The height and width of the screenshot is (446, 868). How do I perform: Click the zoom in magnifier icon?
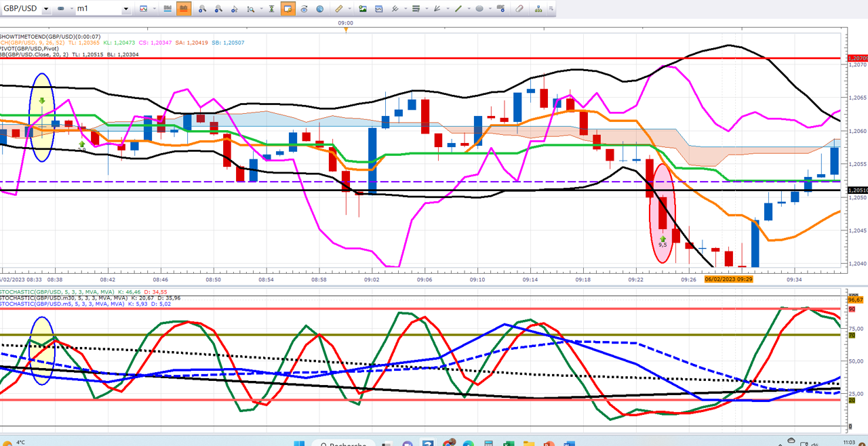click(202, 9)
